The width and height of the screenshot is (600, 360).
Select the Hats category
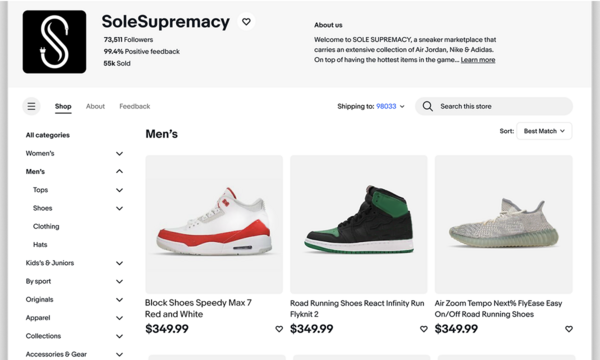point(40,245)
